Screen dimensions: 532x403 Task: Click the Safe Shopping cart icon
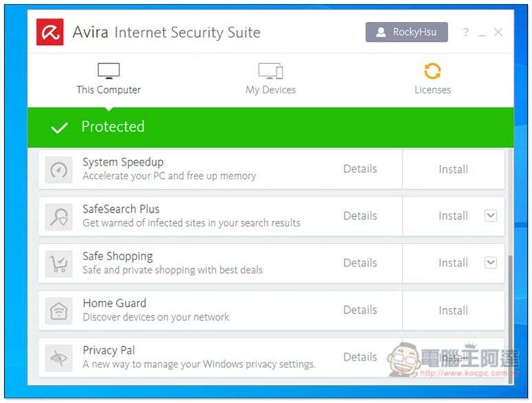(x=58, y=264)
